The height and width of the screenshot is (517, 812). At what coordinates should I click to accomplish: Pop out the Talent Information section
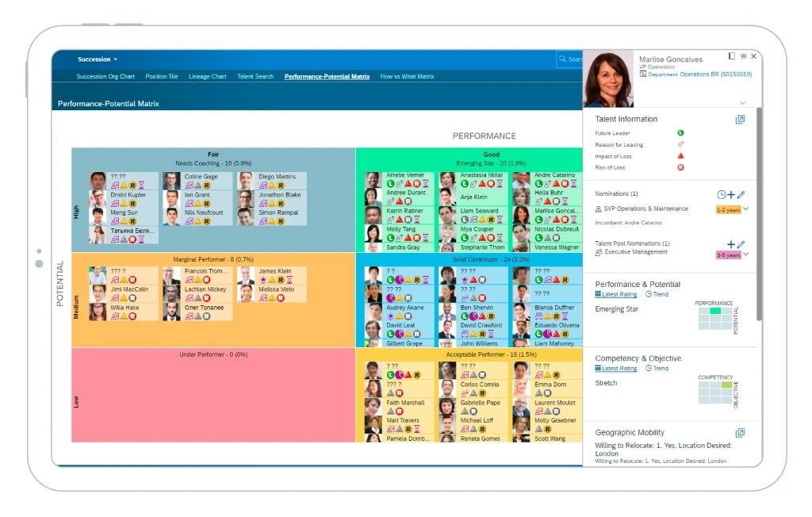point(740,120)
